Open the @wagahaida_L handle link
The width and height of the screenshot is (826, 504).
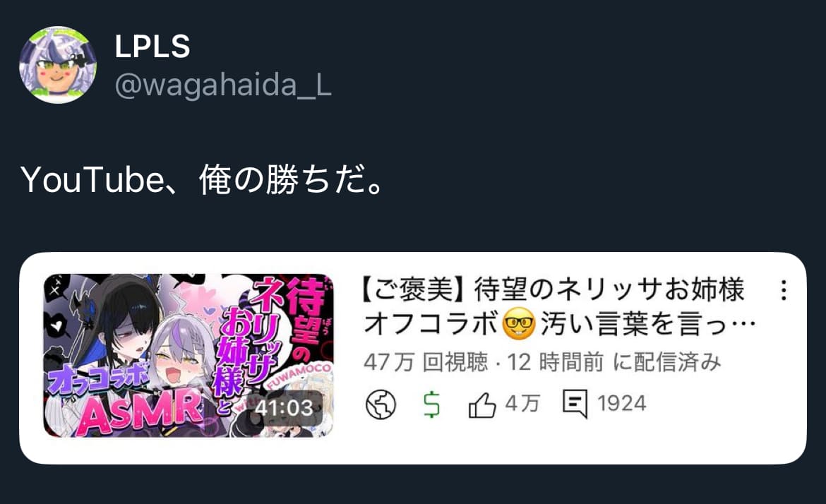tap(223, 85)
